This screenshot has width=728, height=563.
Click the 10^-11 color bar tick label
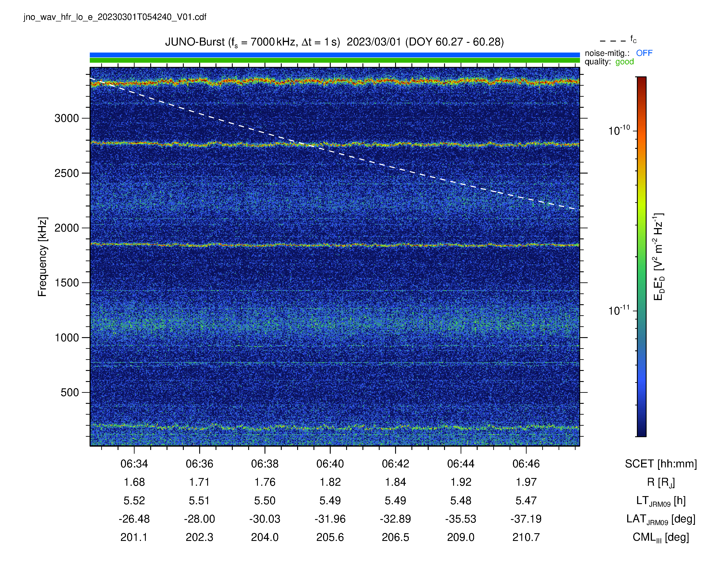[619, 310]
